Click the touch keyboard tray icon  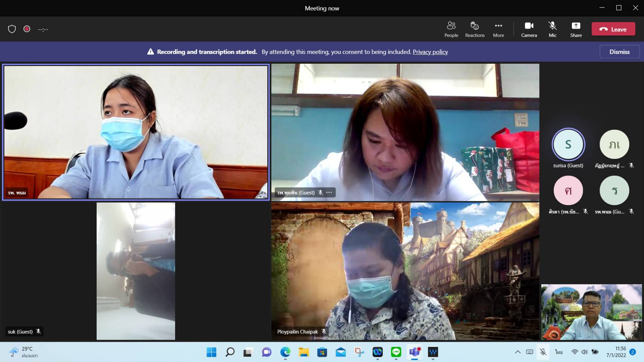point(530,352)
